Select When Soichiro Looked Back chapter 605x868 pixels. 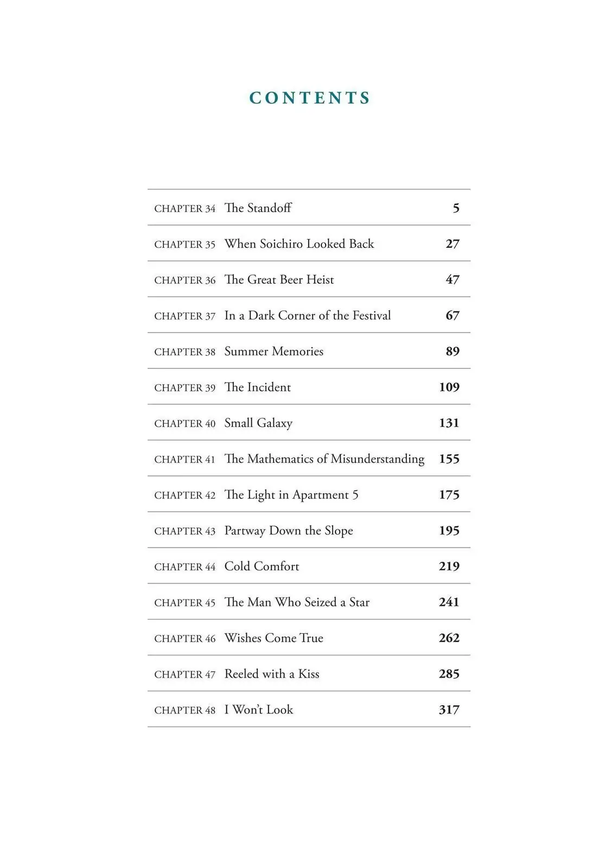309,244
